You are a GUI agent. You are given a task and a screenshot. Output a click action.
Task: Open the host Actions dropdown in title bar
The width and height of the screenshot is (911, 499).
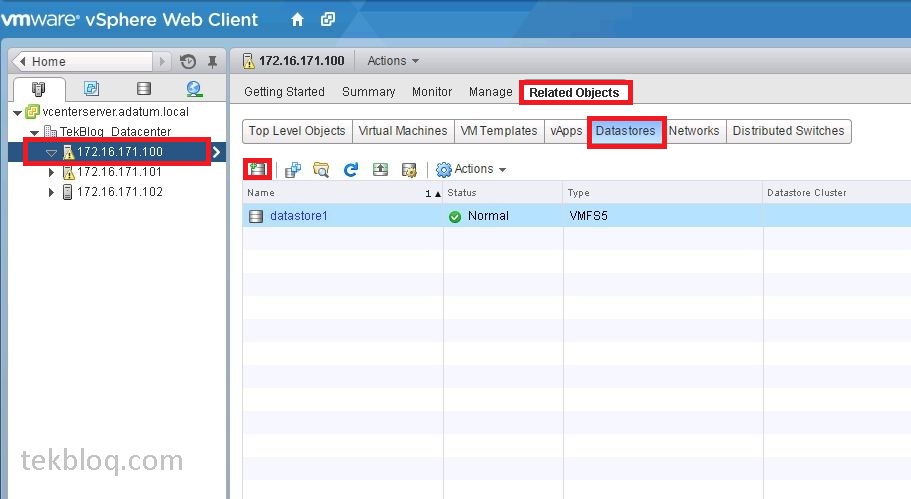click(393, 60)
